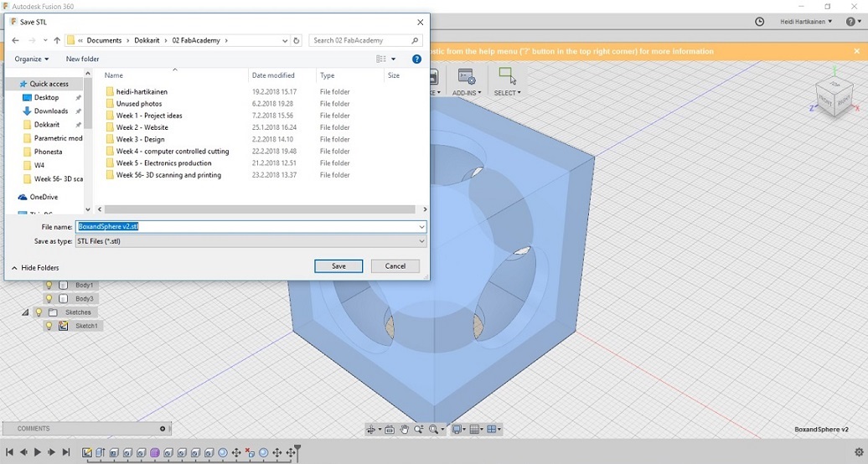This screenshot has height=464, width=868.
Task: Open view options dropdown arrow
Action: (394, 59)
